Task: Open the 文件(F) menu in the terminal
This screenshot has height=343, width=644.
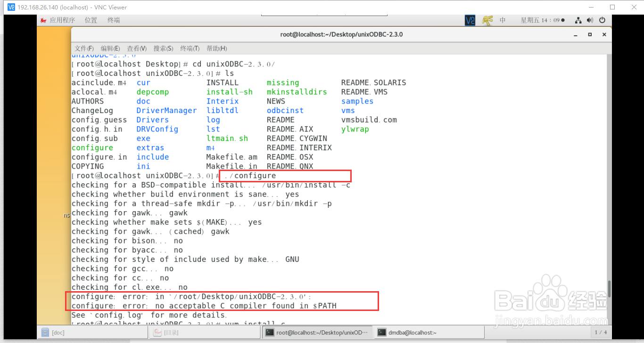Action: point(84,49)
